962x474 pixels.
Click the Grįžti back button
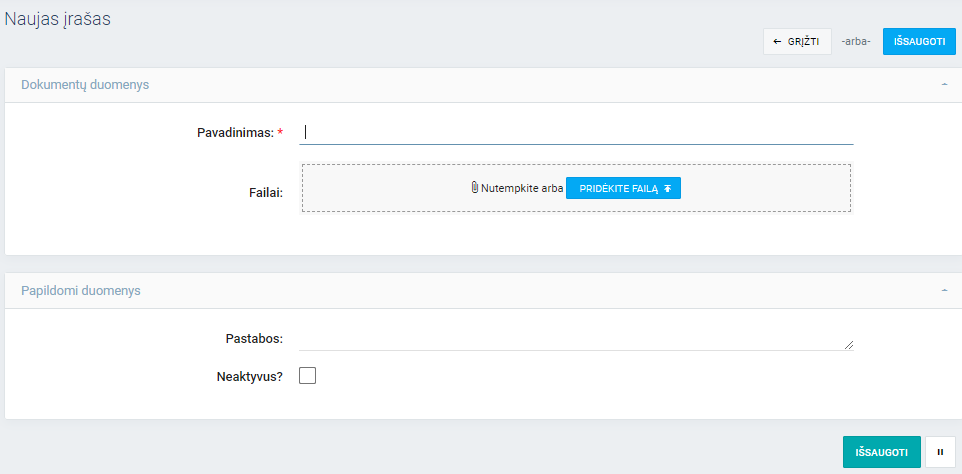click(796, 41)
